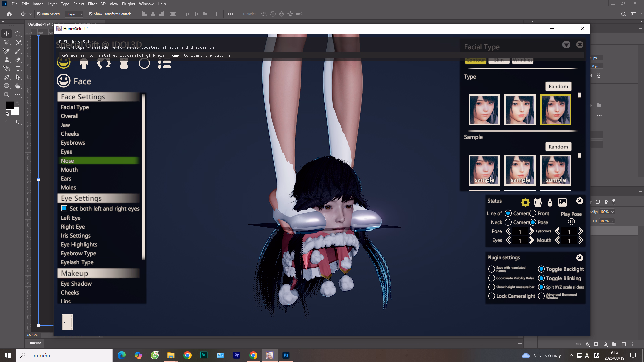The height and width of the screenshot is (362, 644).
Task: Toggle Blinking option in Plugin settings
Action: pyautogui.click(x=541, y=278)
